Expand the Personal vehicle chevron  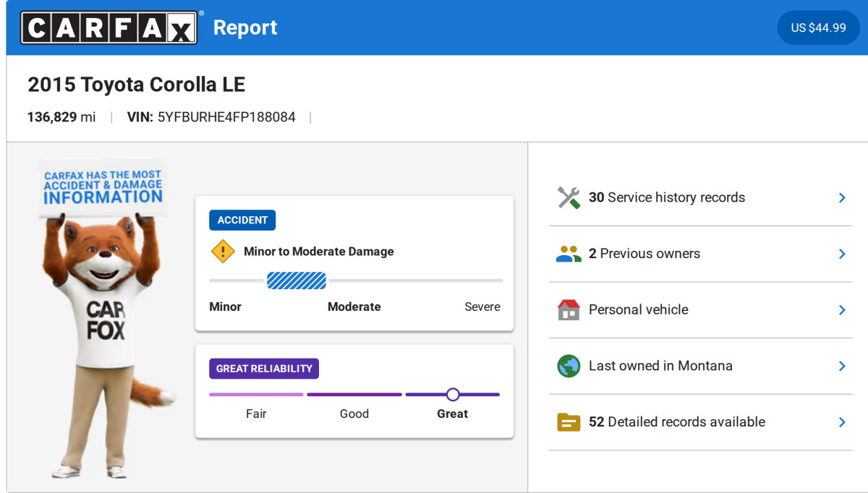[841, 309]
